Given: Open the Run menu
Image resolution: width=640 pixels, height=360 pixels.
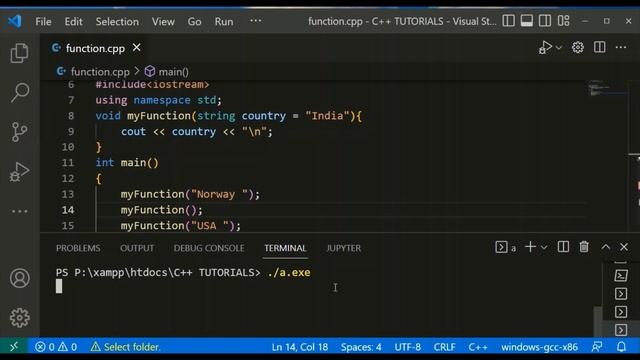Looking at the screenshot, I should (224, 21).
